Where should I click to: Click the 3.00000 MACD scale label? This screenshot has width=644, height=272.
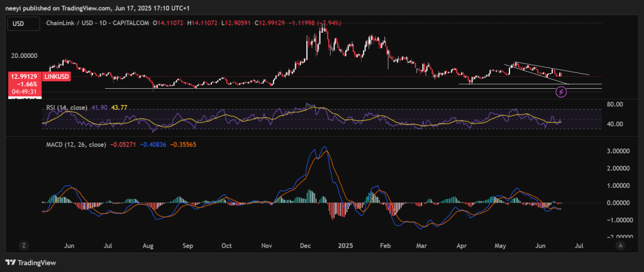coord(618,152)
